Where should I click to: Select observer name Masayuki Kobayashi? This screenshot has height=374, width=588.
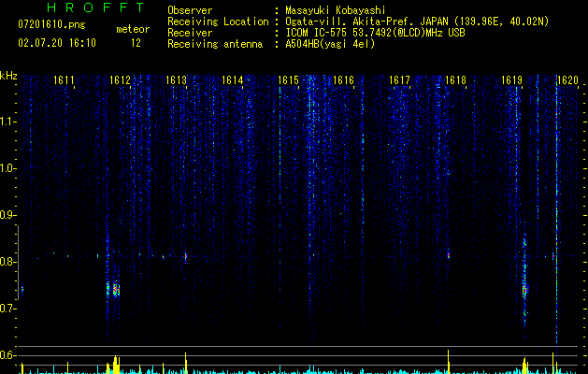[336, 10]
